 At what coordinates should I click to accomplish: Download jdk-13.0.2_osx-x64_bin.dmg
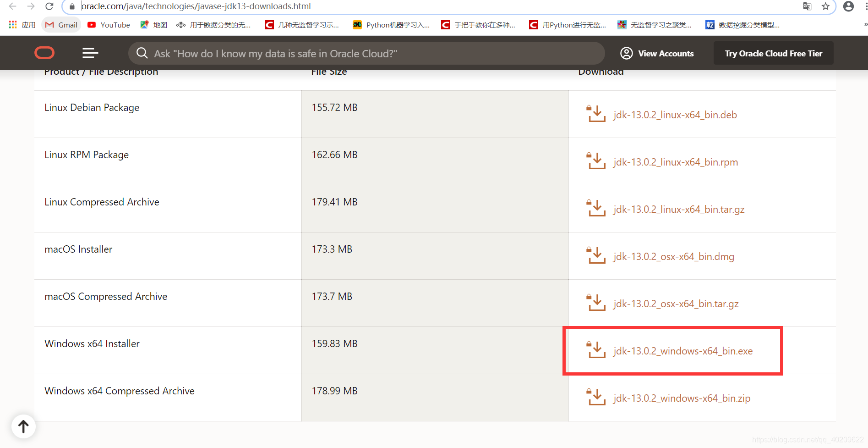(x=674, y=256)
